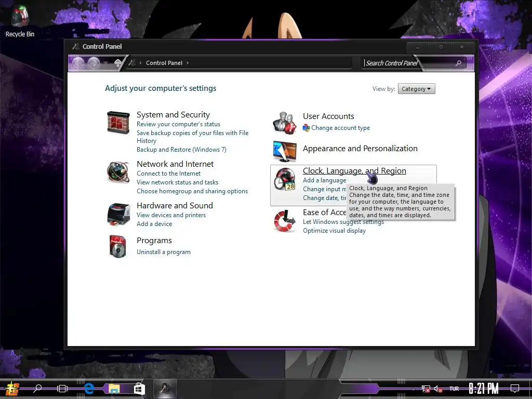Open the View by Category dropdown

(x=416, y=89)
